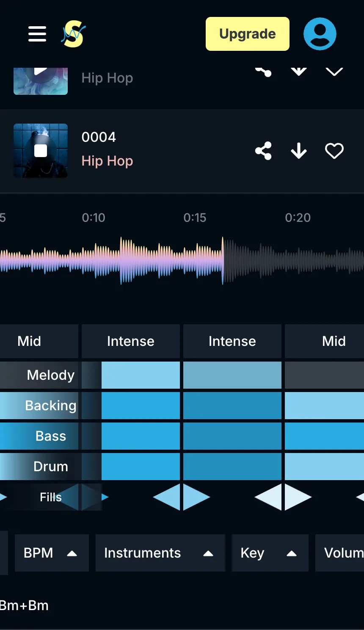
Task: Click the Fills row label
Action: click(51, 497)
